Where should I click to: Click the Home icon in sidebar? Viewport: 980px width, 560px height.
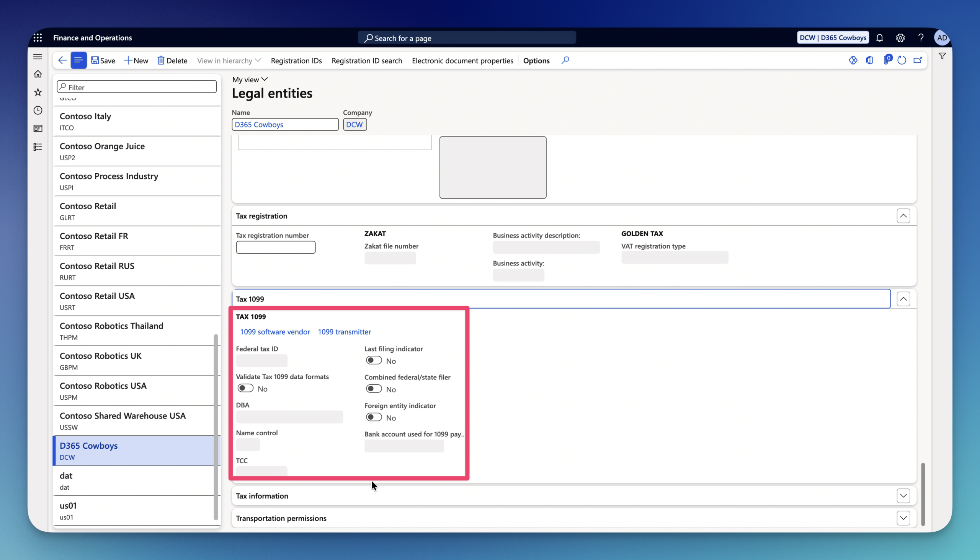point(38,74)
